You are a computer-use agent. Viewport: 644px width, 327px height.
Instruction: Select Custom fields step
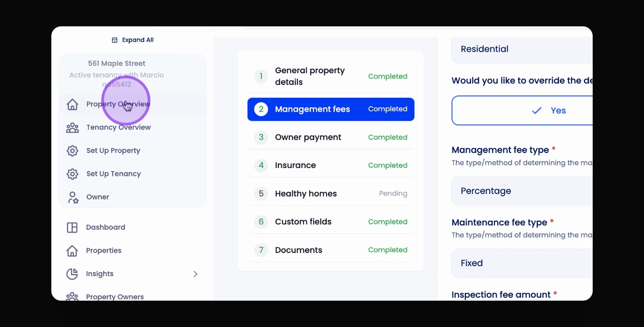[331, 222]
